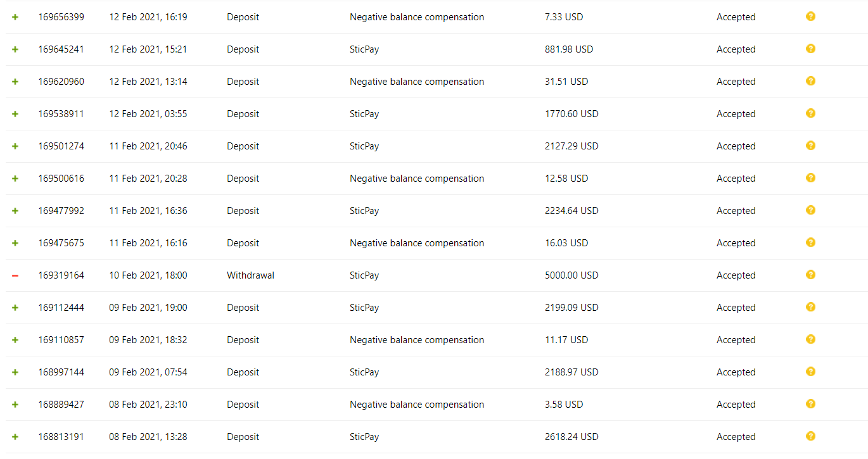Expand transaction 169477992 details
Screen dimensions: 868x459
[15, 211]
